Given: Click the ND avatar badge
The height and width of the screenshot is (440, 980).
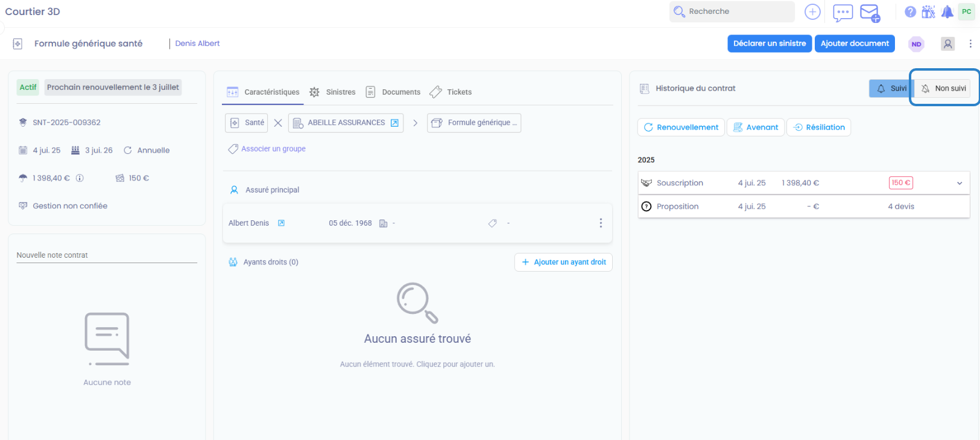Looking at the screenshot, I should (x=917, y=44).
